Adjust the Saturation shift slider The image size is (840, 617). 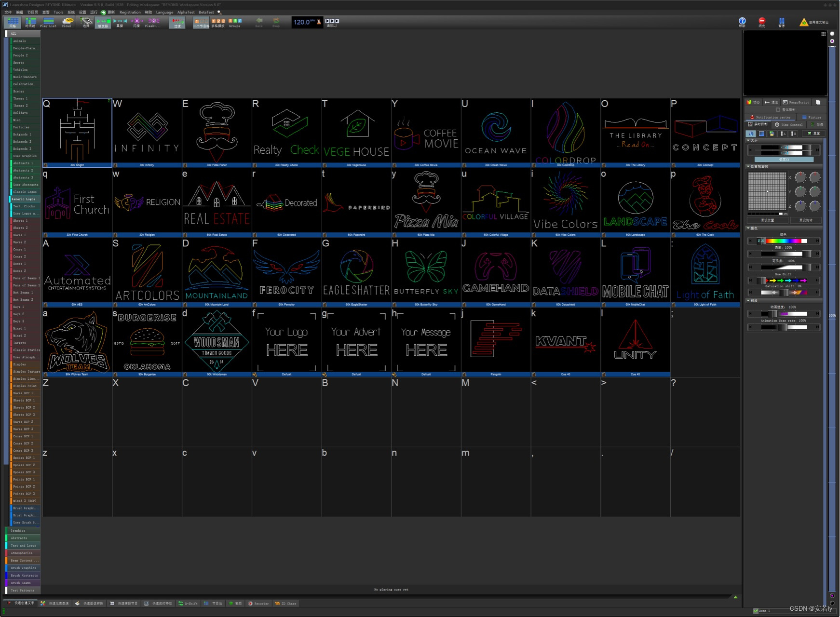pyautogui.click(x=784, y=292)
